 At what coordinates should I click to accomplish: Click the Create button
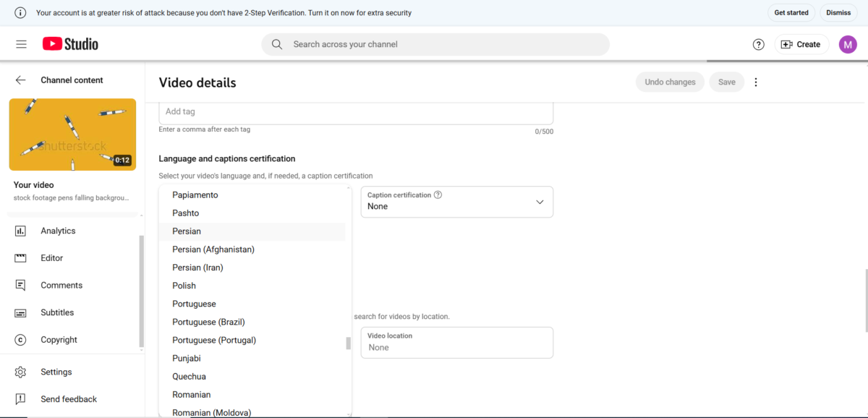[801, 44]
